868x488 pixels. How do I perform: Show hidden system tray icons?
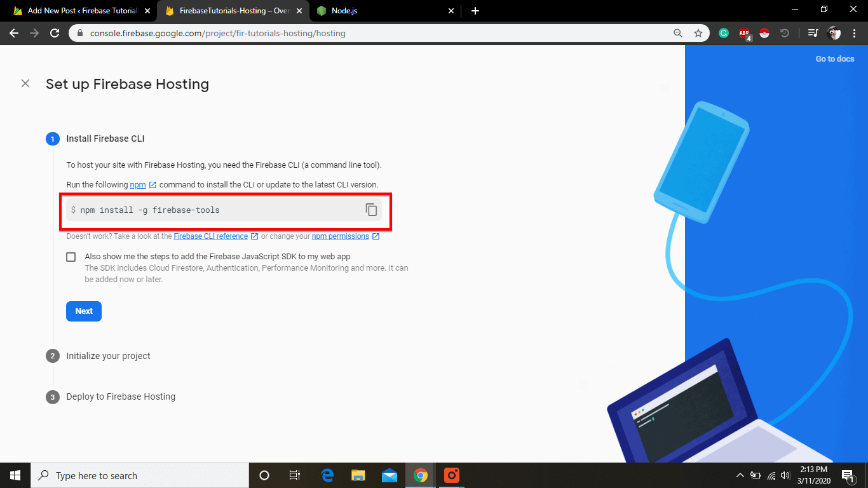740,475
